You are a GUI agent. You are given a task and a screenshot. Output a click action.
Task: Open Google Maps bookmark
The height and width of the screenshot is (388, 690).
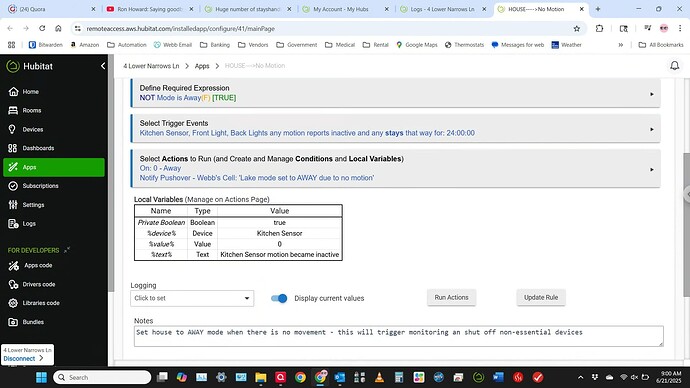(416, 45)
